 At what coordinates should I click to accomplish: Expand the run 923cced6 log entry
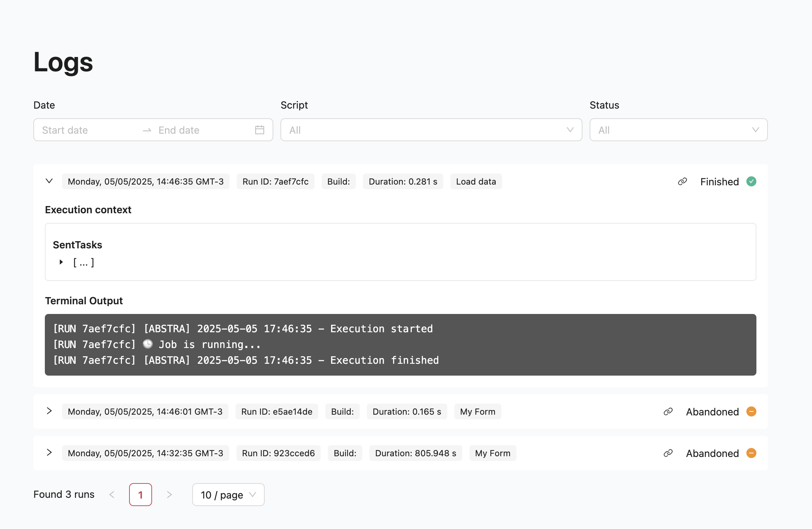pos(49,453)
